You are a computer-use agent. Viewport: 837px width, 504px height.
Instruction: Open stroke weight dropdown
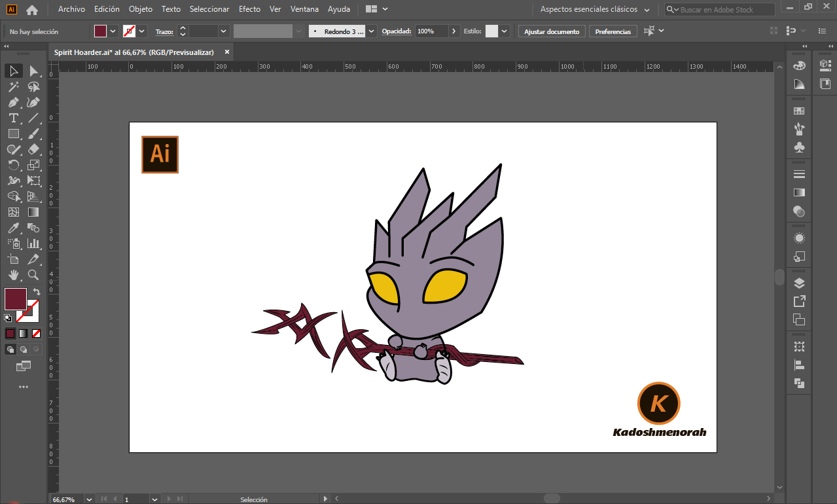[x=224, y=31]
